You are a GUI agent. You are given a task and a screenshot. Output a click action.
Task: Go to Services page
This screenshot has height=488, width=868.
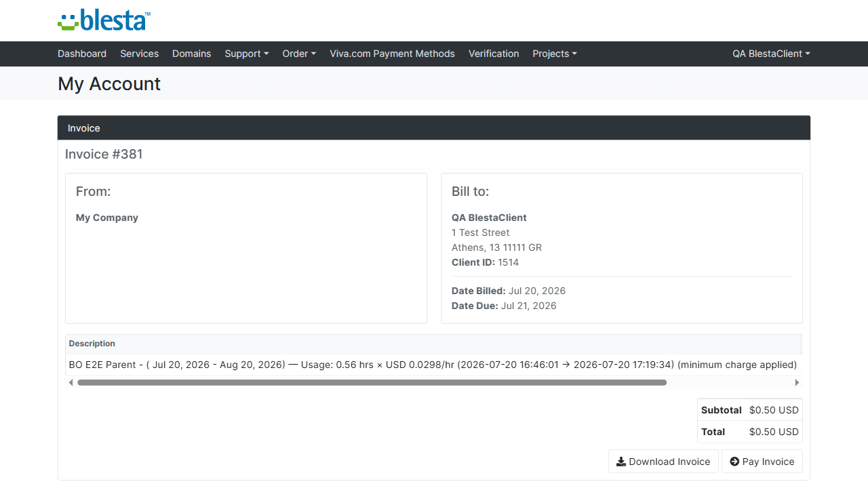point(139,54)
